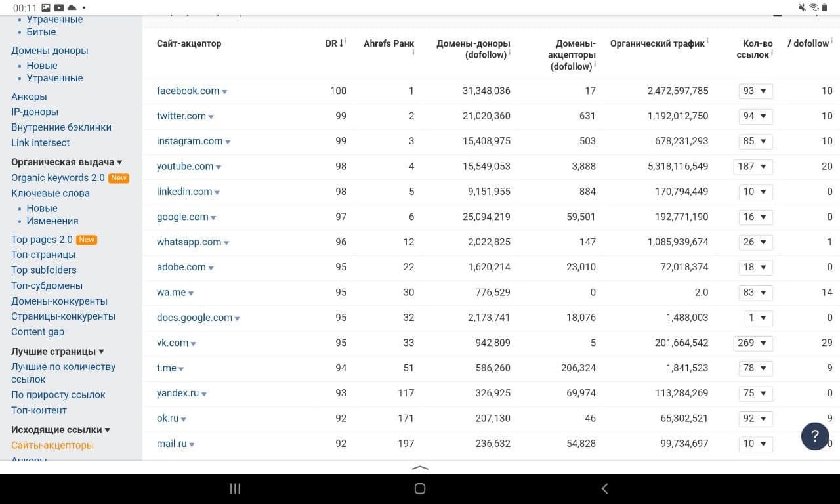Open the youtube.com domain dropdown arrow
The width and height of the screenshot is (840, 504).
coord(219,167)
